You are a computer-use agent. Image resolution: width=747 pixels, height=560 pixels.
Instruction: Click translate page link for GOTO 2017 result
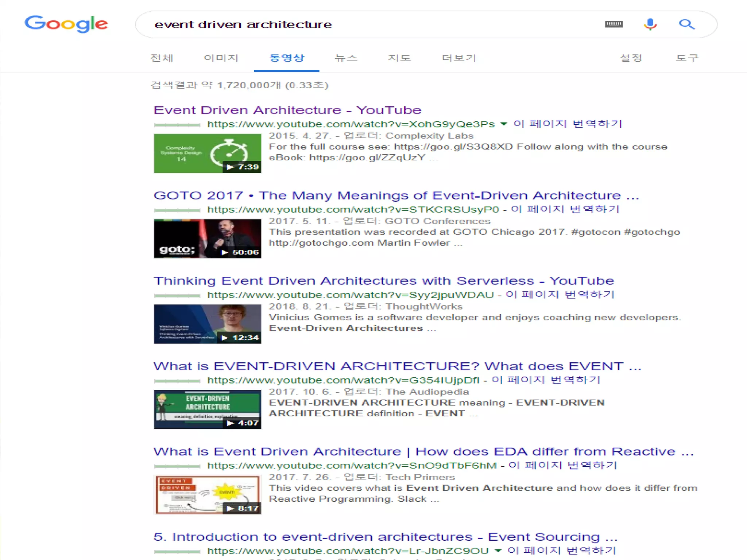coord(565,209)
